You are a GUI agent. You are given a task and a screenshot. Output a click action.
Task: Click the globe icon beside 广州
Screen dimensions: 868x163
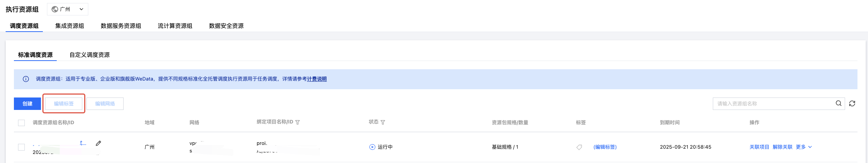(x=55, y=9)
